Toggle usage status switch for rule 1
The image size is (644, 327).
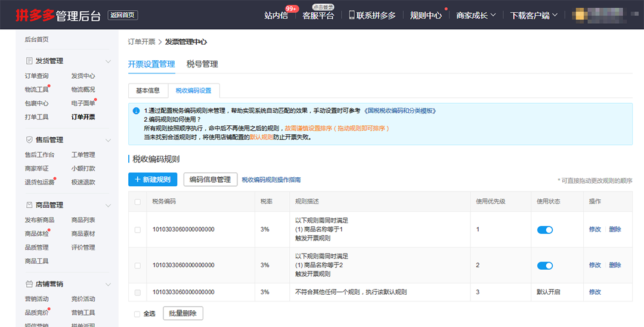pyautogui.click(x=545, y=230)
